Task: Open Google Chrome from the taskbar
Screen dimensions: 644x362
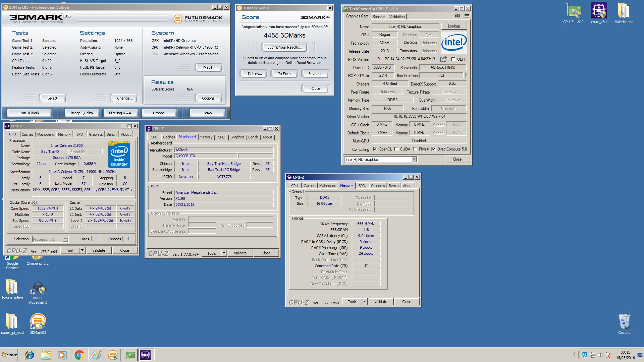Action: coord(79,355)
